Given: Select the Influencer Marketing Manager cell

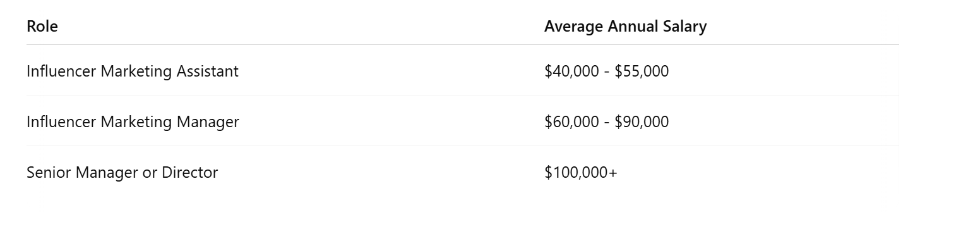Looking at the screenshot, I should click(x=133, y=121).
